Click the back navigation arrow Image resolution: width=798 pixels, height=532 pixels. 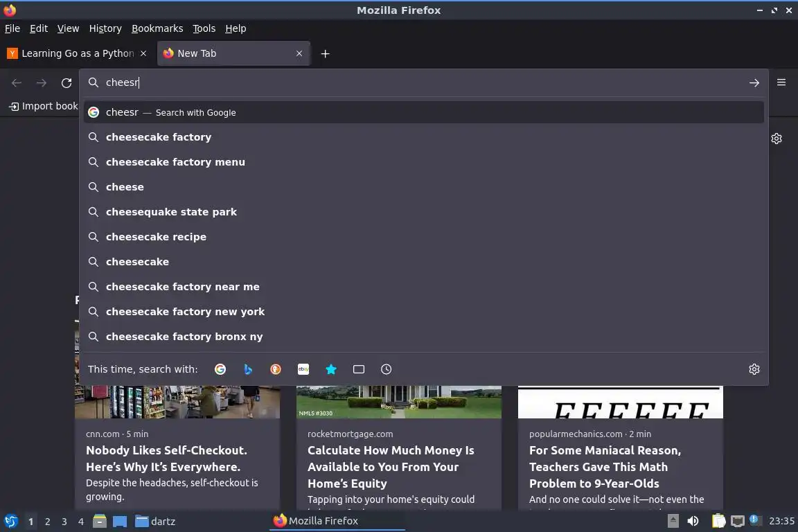(x=17, y=82)
